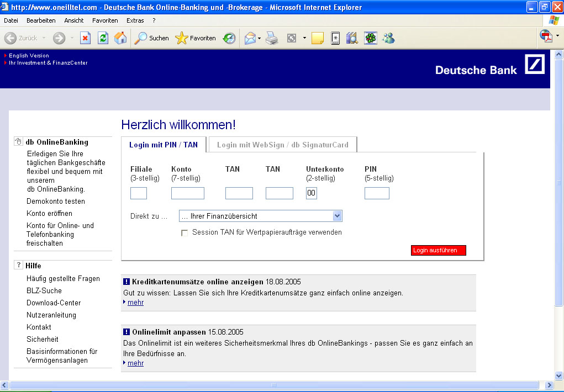Viewport: 564px width, 392px height.
Task: Click the gray square toolbar icon
Action: (292, 38)
